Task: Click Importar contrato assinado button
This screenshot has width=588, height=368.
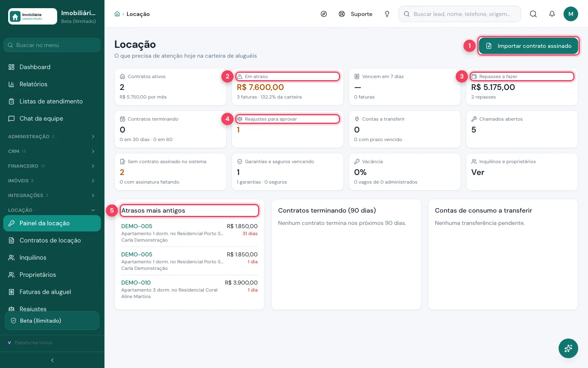Action: tap(528, 46)
